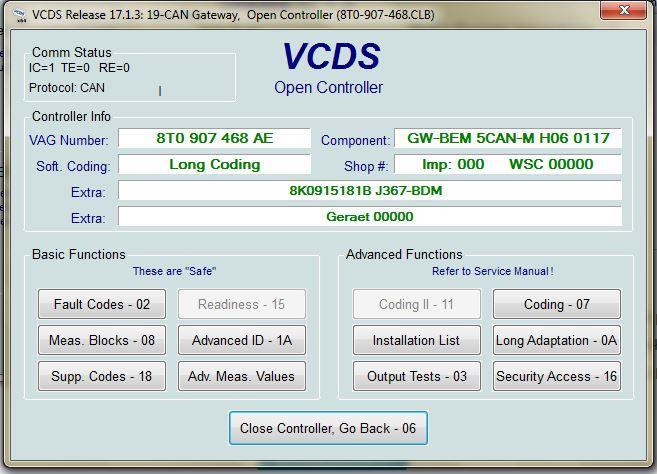Screen dimensions: 657x474
Task: Click the Shop # field WSC 00000
Action: (508, 164)
